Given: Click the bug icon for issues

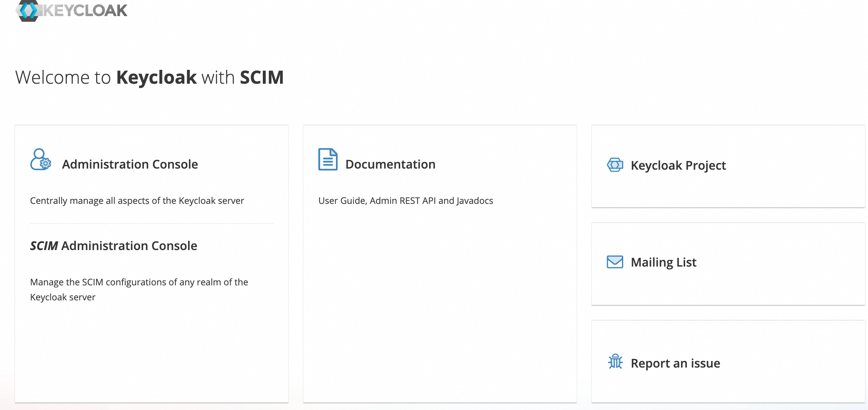Looking at the screenshot, I should pos(615,362).
